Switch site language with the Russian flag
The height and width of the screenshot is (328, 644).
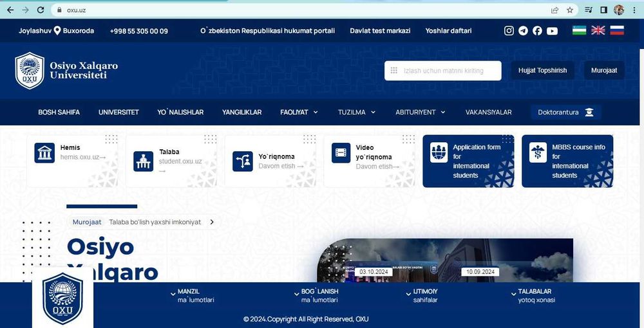(617, 30)
